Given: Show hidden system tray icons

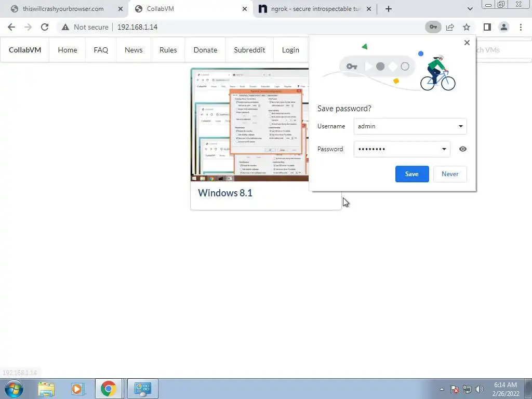Looking at the screenshot, I should point(442,389).
